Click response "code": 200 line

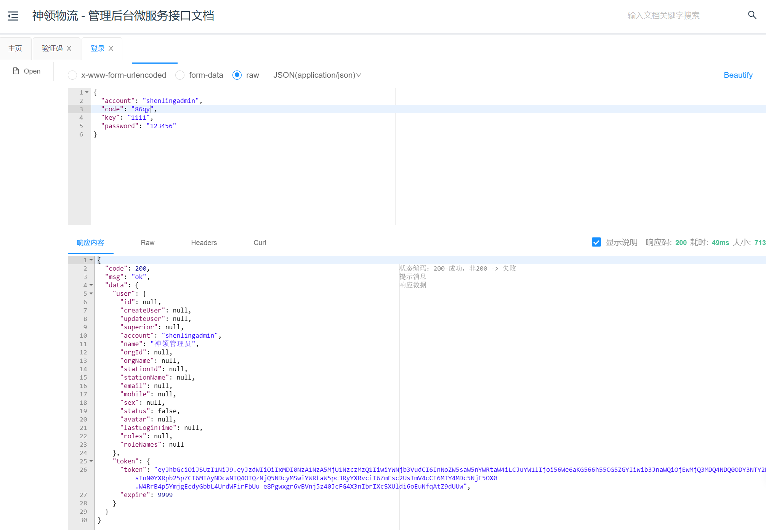click(127, 268)
